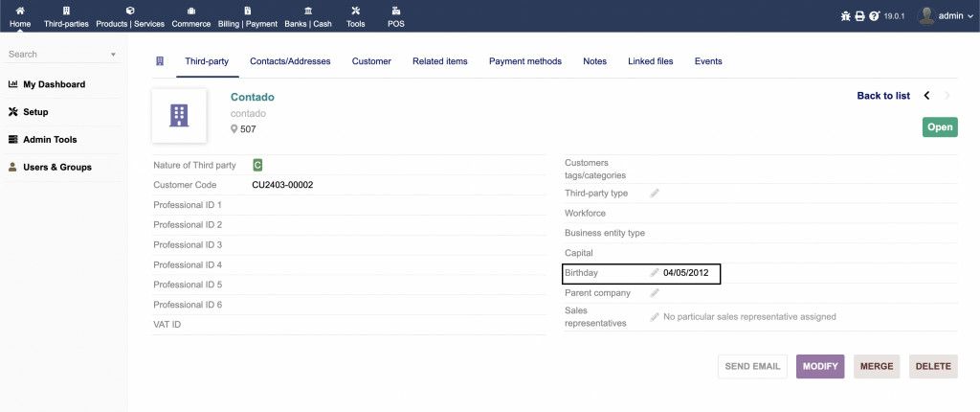Screen dimensions: 980x412
Task: Edit Birthday using the pencil icon
Action: click(655, 273)
